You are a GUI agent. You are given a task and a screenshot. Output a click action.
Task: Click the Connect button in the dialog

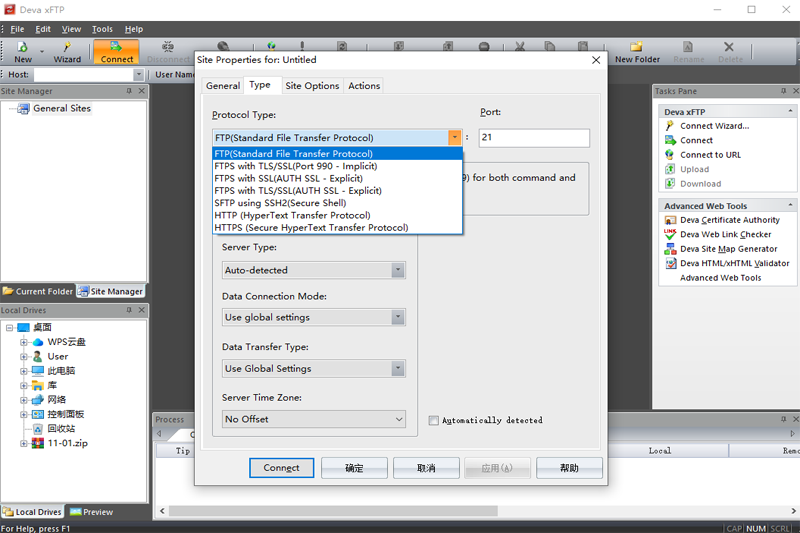point(282,468)
